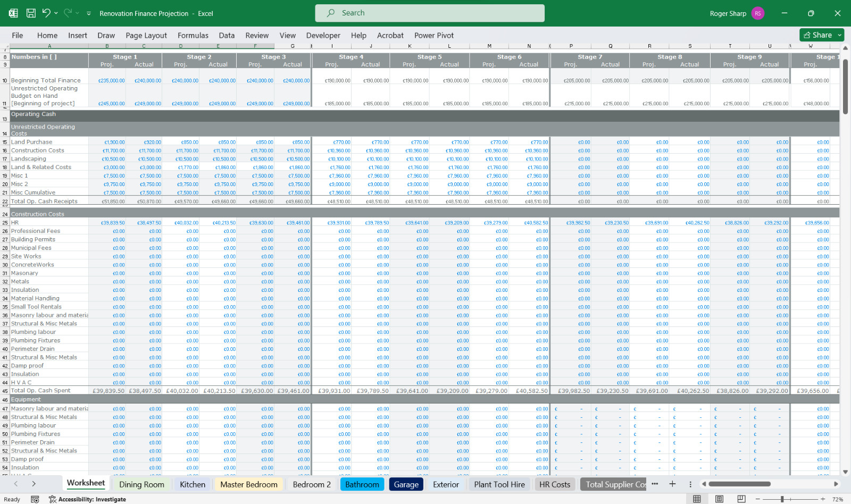Switch to Page Break Preview view icon
The image size is (851, 504).
741,499
